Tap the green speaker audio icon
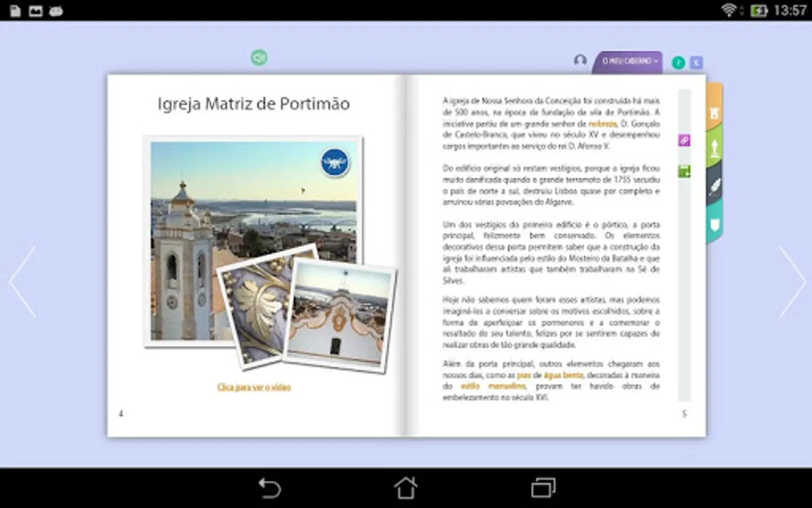 tap(259, 58)
